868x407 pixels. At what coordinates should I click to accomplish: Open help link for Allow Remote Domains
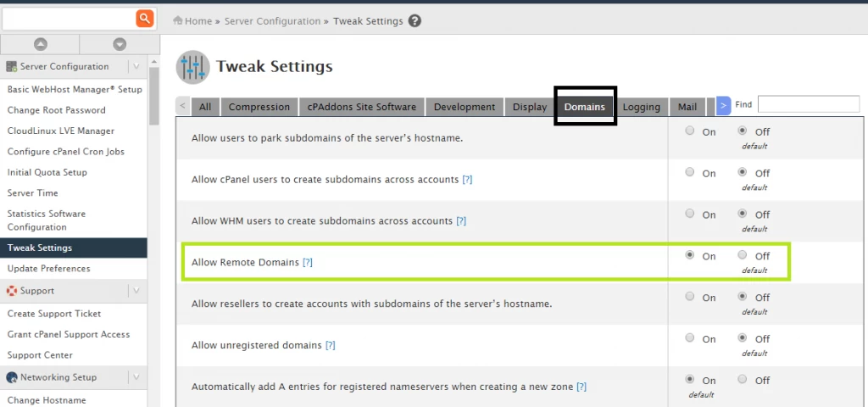pyautogui.click(x=308, y=263)
